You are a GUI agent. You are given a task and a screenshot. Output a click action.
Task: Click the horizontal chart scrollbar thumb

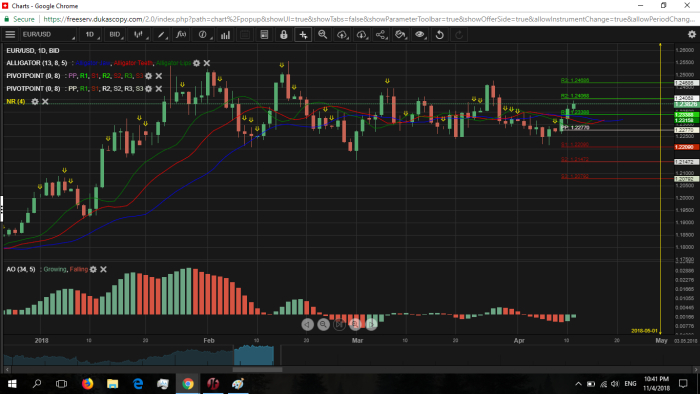click(258, 369)
